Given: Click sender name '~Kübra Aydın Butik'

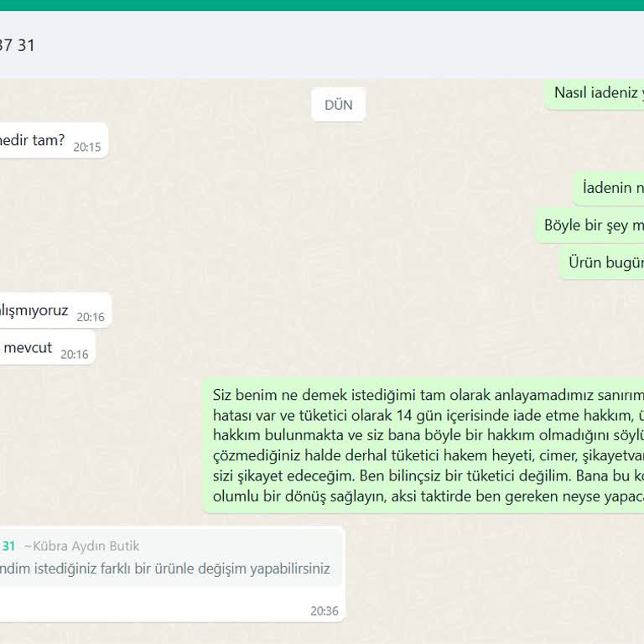Looking at the screenshot, I should pyautogui.click(x=81, y=546).
